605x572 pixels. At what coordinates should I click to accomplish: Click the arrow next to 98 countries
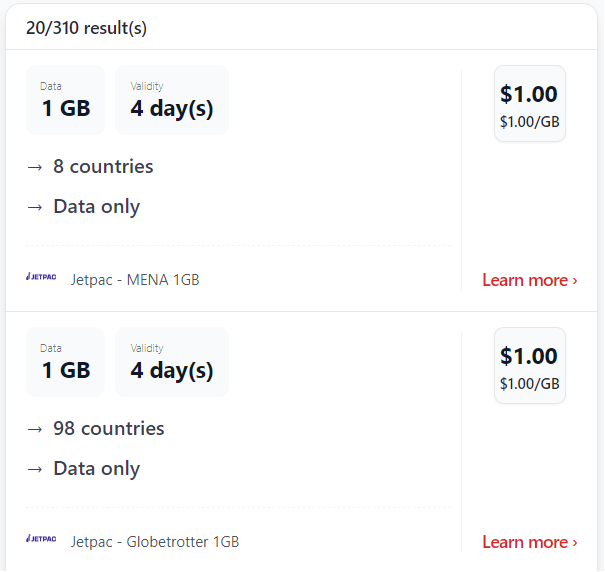tap(35, 429)
